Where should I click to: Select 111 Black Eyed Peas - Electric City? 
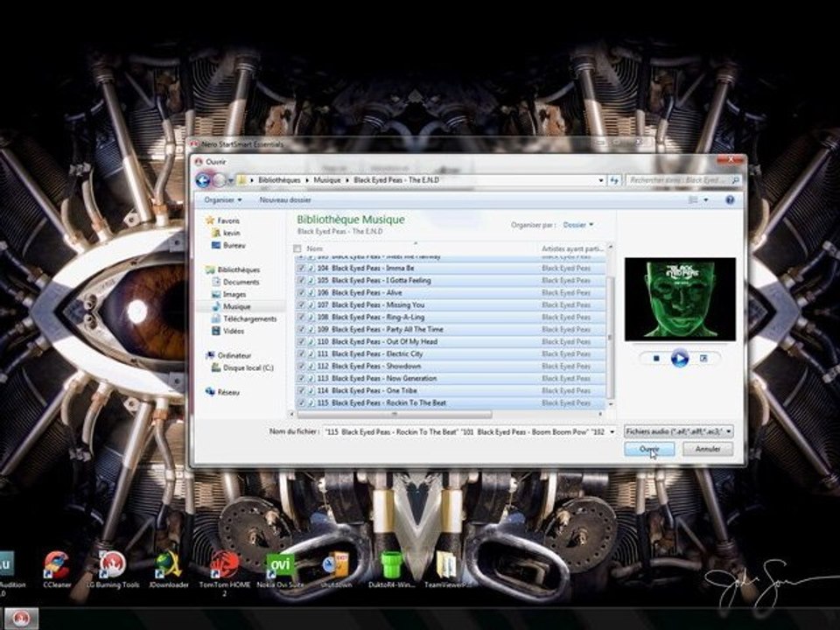(x=450, y=354)
